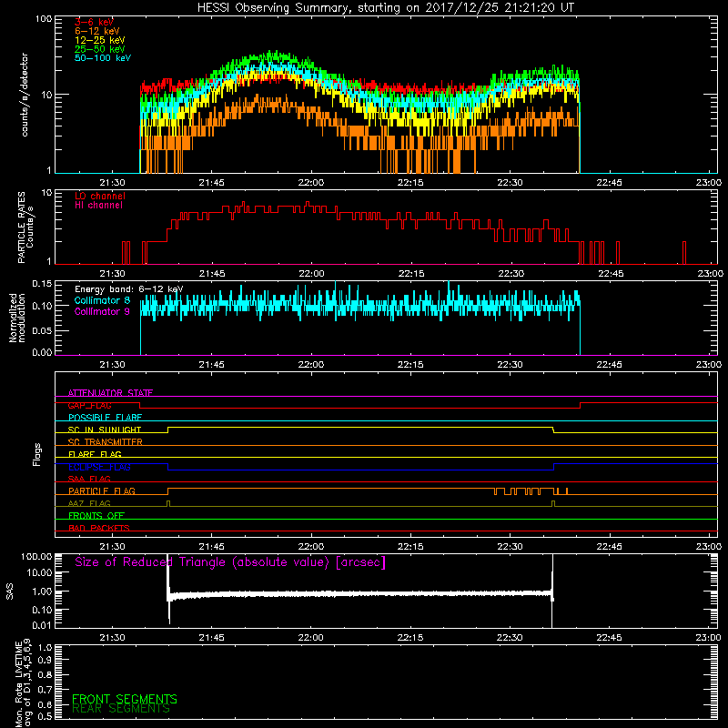Click the 22:45 tick under count-rate plot
This screenshot has width=728, height=728.
(609, 183)
